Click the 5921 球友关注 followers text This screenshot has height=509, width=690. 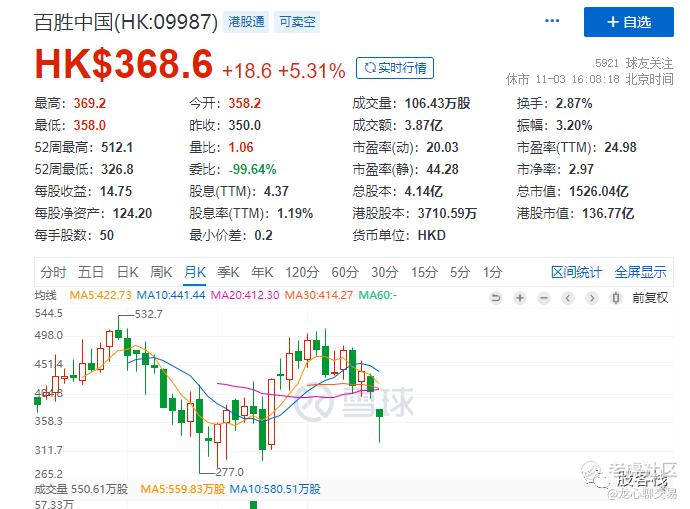click(x=634, y=63)
